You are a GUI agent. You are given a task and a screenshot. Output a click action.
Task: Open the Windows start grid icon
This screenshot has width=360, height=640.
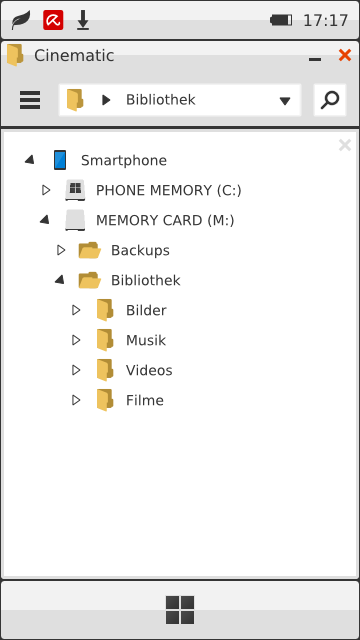pos(180,610)
